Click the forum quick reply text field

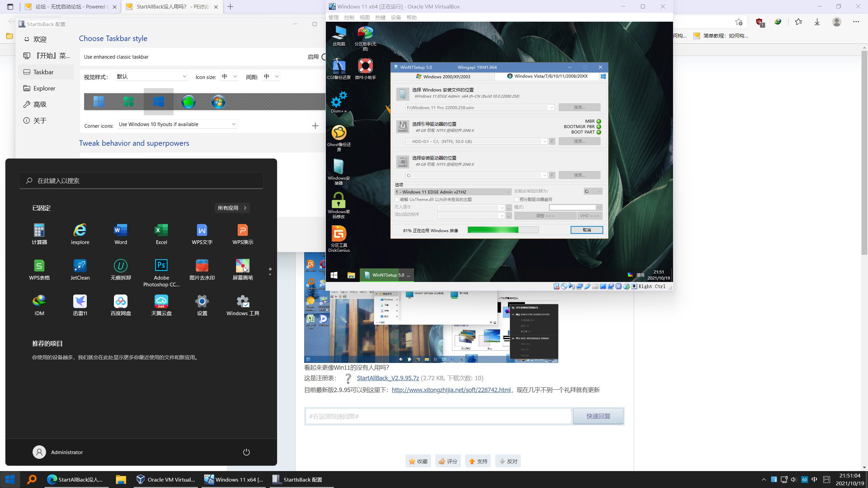(438, 416)
